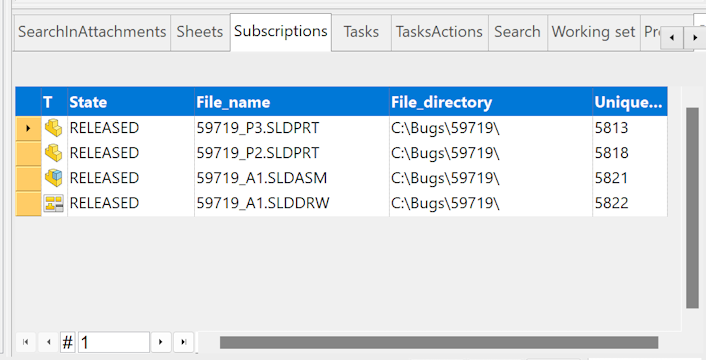This screenshot has width=706, height=360.
Task: Sort by the File_directory column header
Action: pyautogui.click(x=491, y=102)
